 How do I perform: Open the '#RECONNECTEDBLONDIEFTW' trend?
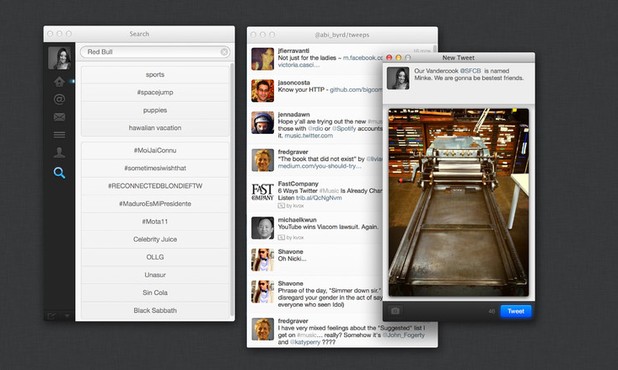[x=155, y=186]
